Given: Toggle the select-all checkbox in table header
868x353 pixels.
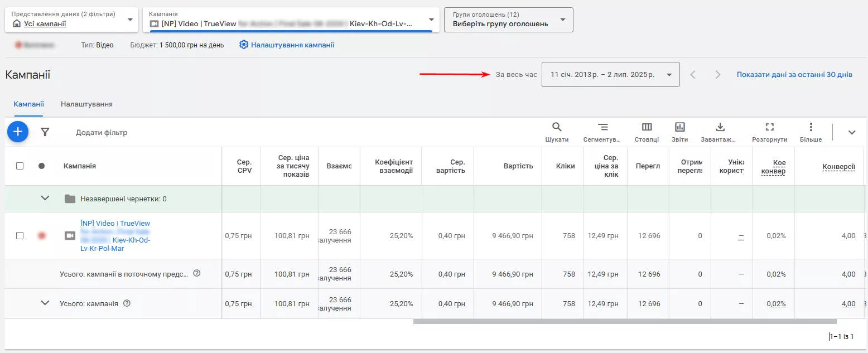Looking at the screenshot, I should point(20,166).
